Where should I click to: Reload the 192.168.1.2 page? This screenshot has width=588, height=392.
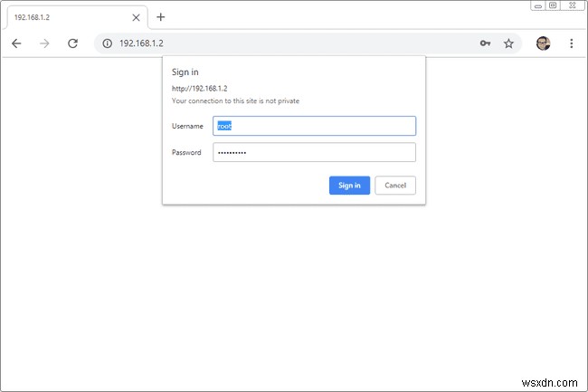coord(72,43)
